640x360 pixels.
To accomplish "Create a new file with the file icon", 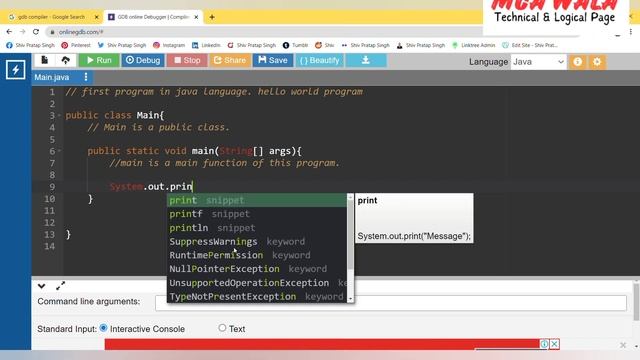I will tap(44, 60).
